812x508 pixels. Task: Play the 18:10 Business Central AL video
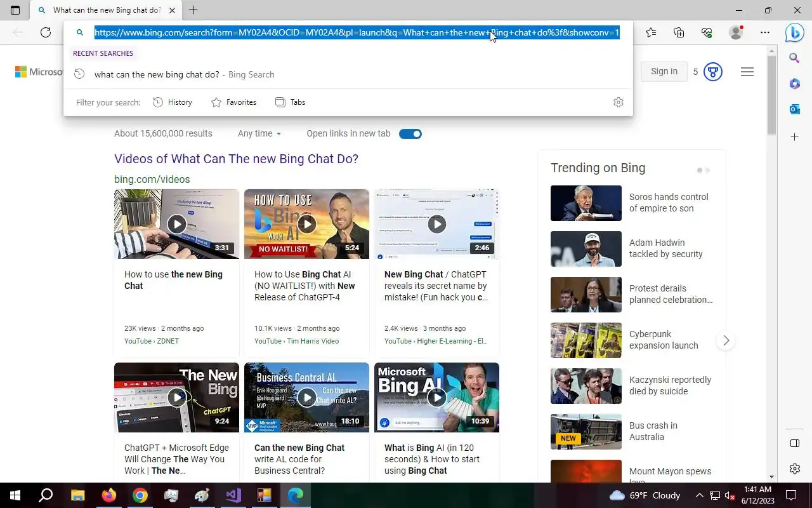(x=306, y=398)
